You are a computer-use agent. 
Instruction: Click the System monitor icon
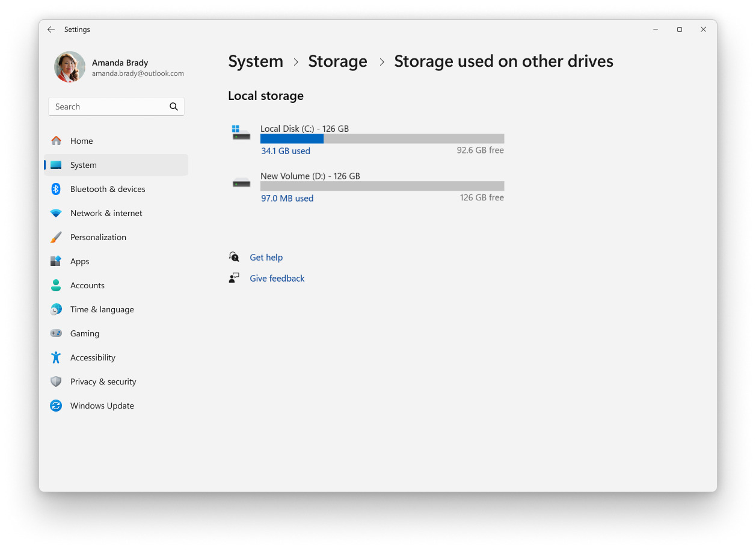pyautogui.click(x=56, y=165)
